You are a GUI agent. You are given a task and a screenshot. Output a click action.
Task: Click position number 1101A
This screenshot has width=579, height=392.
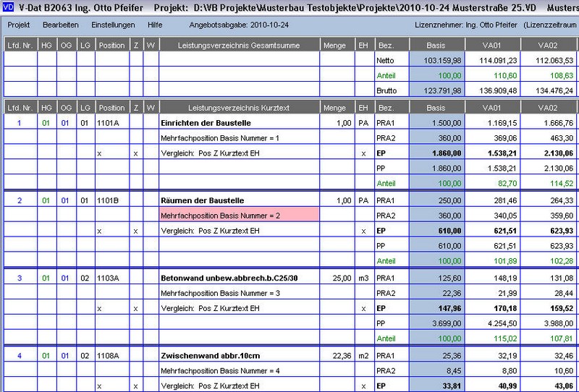(110, 123)
